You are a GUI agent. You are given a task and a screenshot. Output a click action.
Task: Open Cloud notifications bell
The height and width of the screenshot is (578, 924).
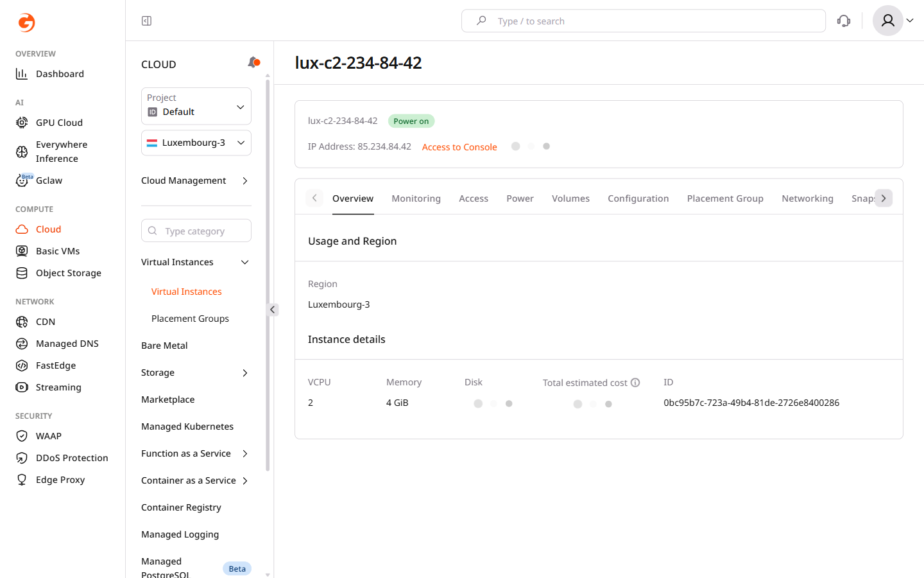click(x=253, y=62)
